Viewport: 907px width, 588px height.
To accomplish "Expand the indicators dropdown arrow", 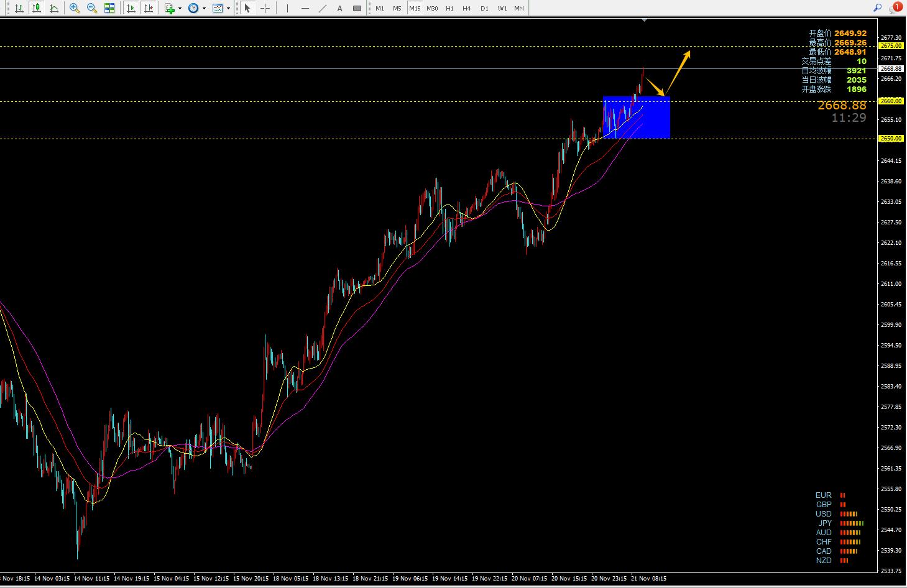I will [x=180, y=8].
